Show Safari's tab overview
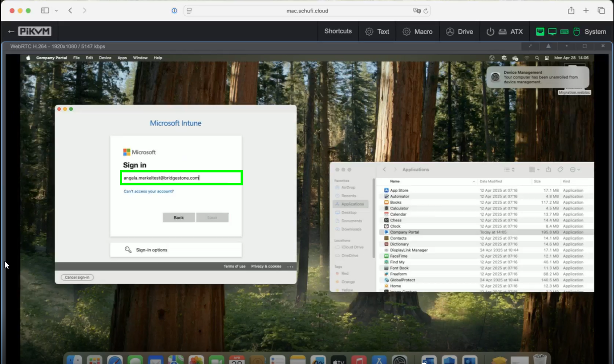Screen dimensions: 614x364 (x=601, y=10)
